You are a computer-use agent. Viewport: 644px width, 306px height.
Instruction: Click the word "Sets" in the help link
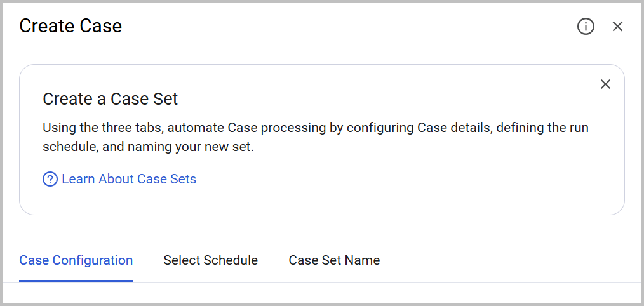(183, 179)
